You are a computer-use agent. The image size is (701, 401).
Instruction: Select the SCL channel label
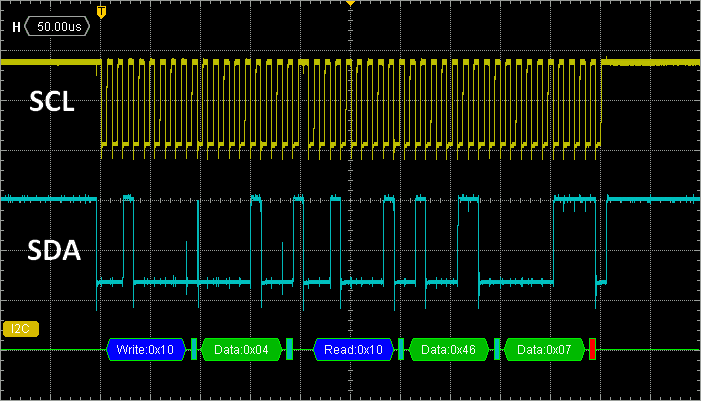click(x=52, y=101)
